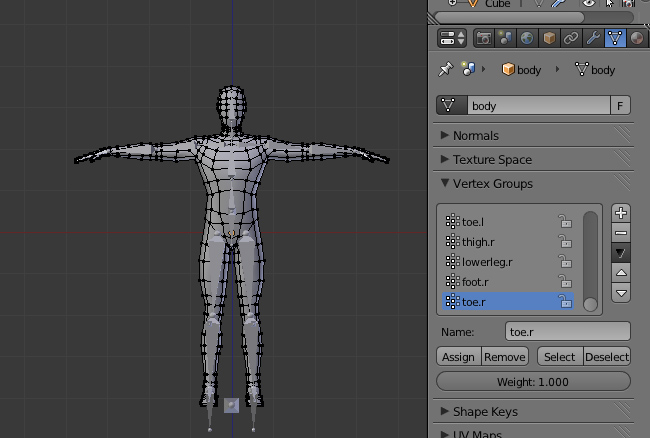Switch to the Material properties tab
This screenshot has height=438, width=650.
(637, 38)
